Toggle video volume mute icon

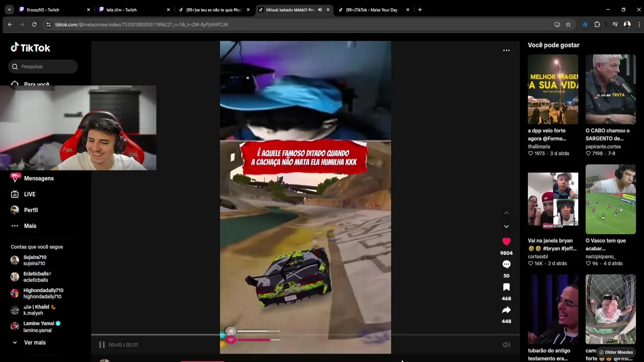pyautogui.click(x=506, y=344)
